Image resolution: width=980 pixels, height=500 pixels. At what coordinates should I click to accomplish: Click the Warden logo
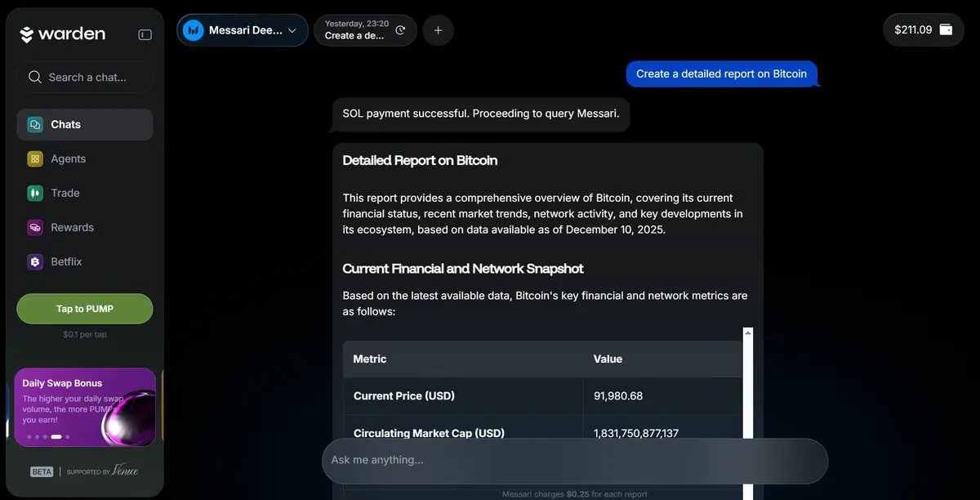(x=63, y=34)
